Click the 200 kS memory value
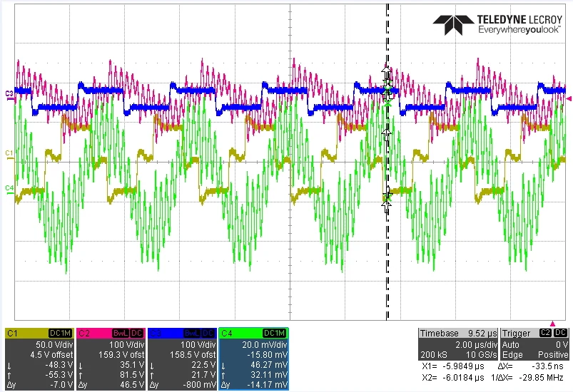Image resolution: width=573 pixels, height=392 pixels. point(433,355)
